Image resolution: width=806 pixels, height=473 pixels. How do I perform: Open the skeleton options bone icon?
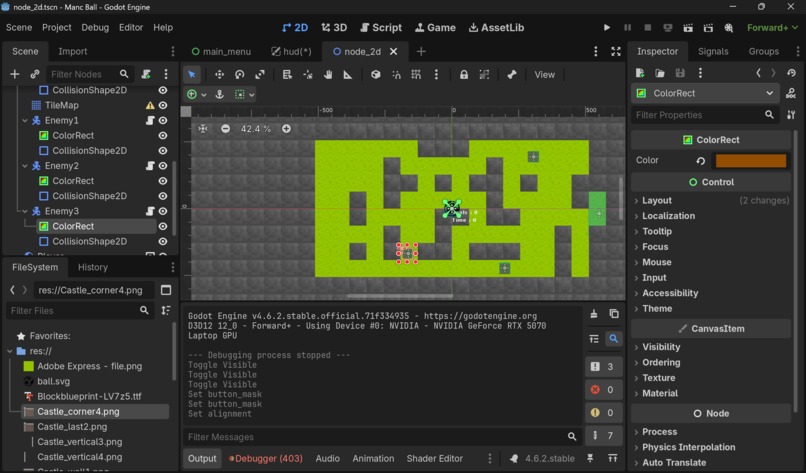(511, 75)
